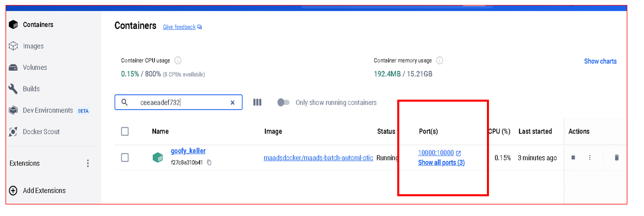Screen dimensions: 644x216
Task: Open the goofy_keller container link
Action: tap(188, 151)
